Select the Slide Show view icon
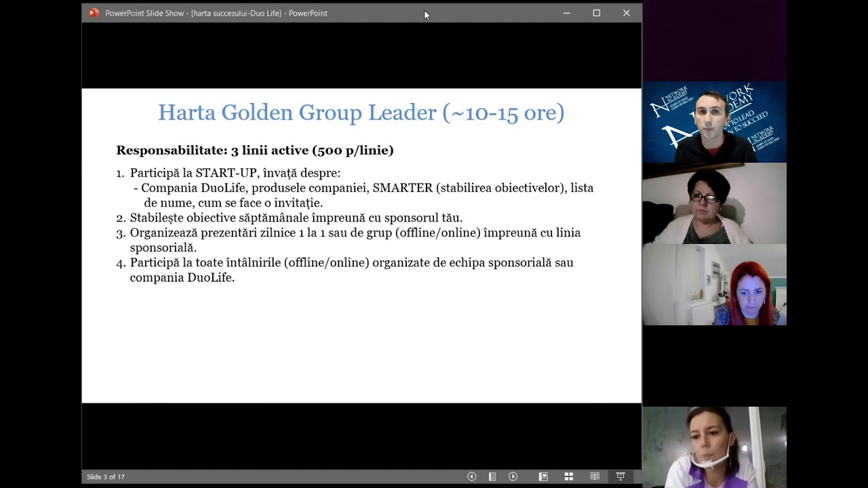This screenshot has height=488, width=868. coord(620,476)
